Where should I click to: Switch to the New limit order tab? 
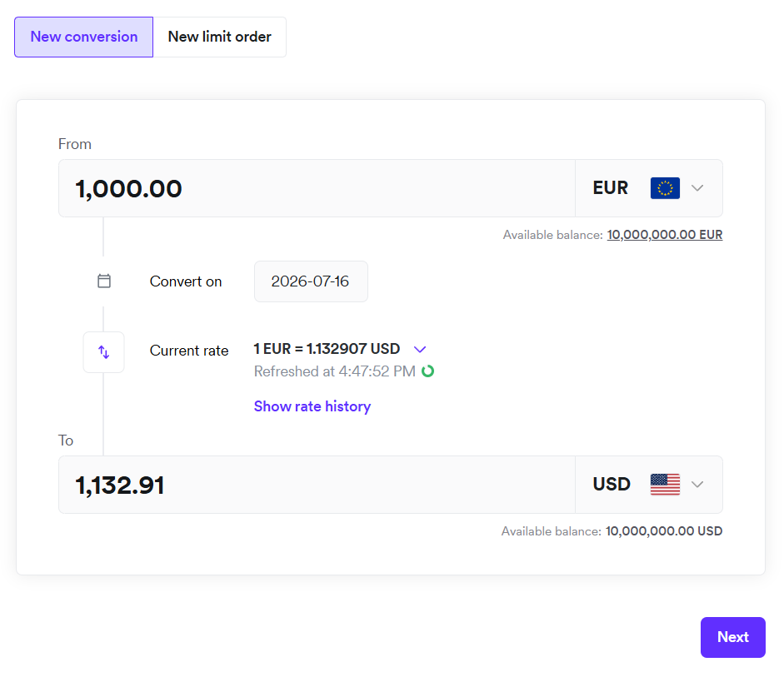tap(219, 37)
